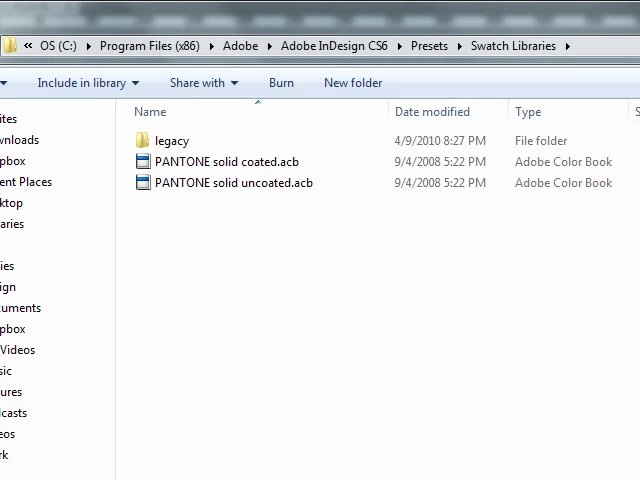Click the date cell of PANTONE solid uncoated.acb
The width and height of the screenshot is (640, 480).
point(440,183)
